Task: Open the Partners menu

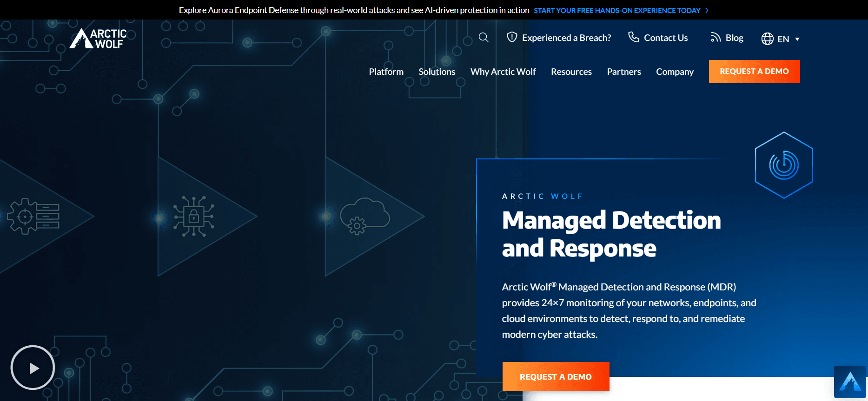Action: [x=623, y=72]
